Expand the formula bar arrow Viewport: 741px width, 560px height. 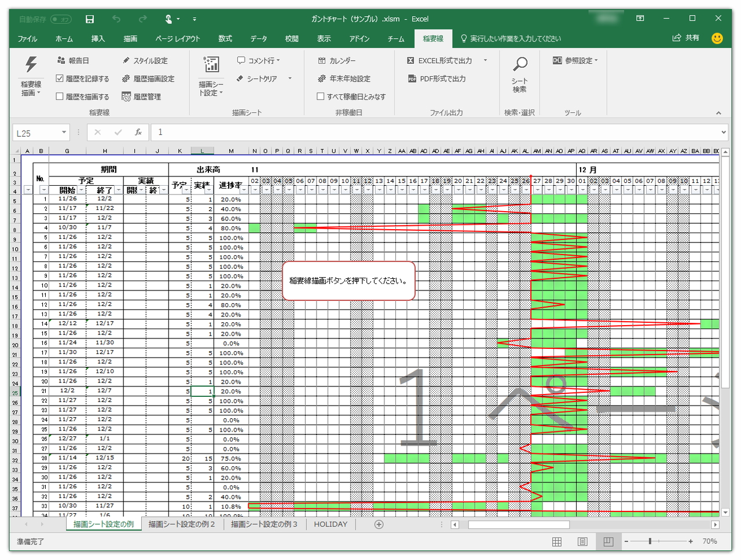click(724, 132)
